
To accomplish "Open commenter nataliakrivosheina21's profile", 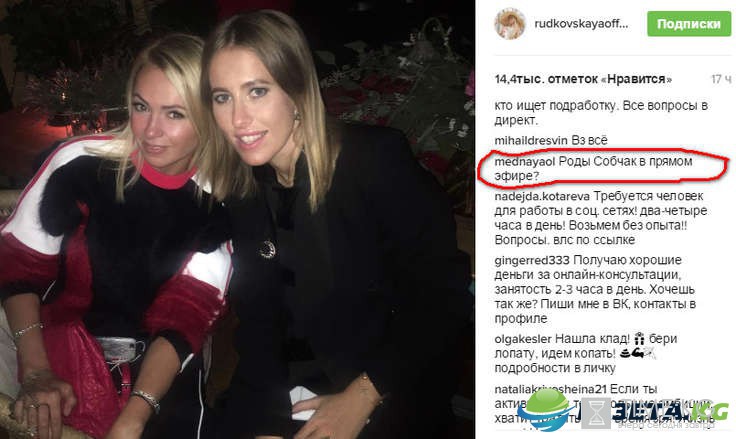I will tap(551, 389).
